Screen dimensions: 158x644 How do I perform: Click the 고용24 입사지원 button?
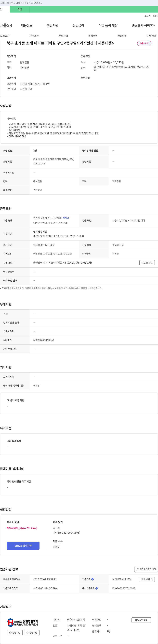[23, 546]
